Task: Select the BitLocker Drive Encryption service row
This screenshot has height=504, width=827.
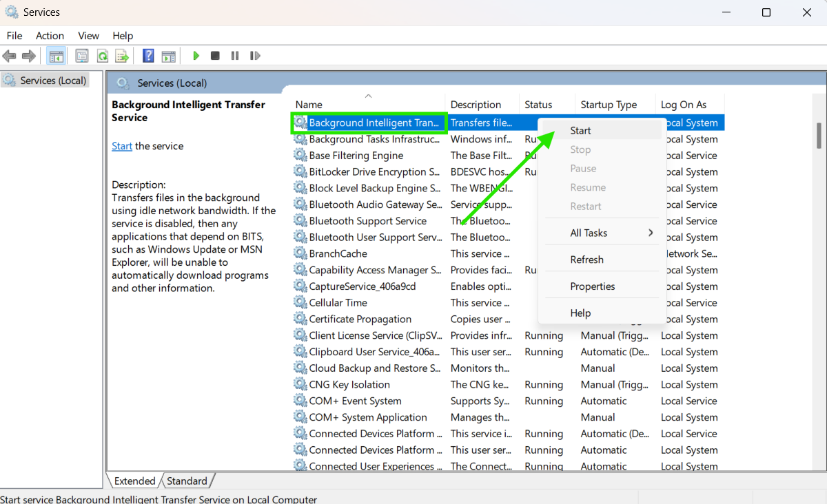Action: tap(507, 172)
